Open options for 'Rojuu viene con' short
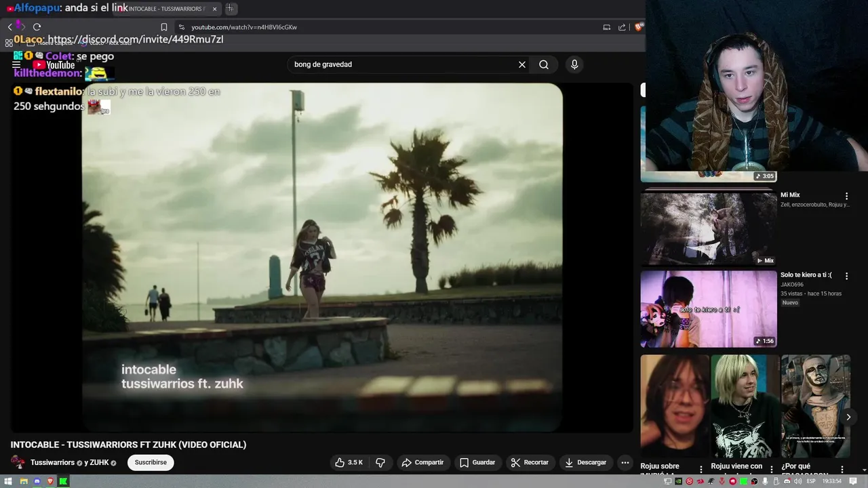Image resolution: width=868 pixels, height=488 pixels. point(771,469)
